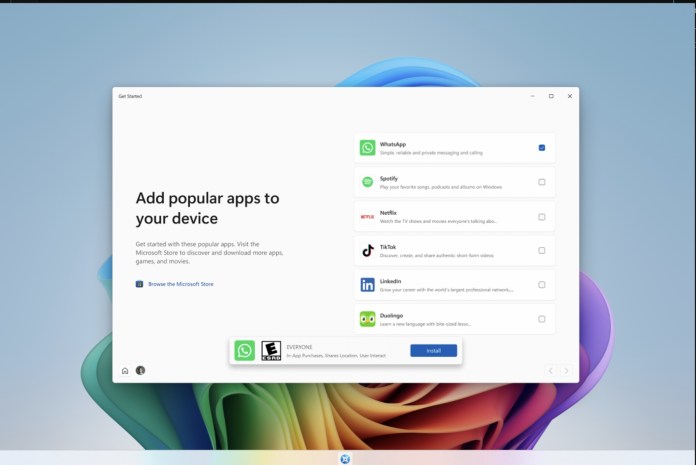Viewport: 696px width, 465px height.
Task: Click the Duolingo app name text
Action: point(392,315)
